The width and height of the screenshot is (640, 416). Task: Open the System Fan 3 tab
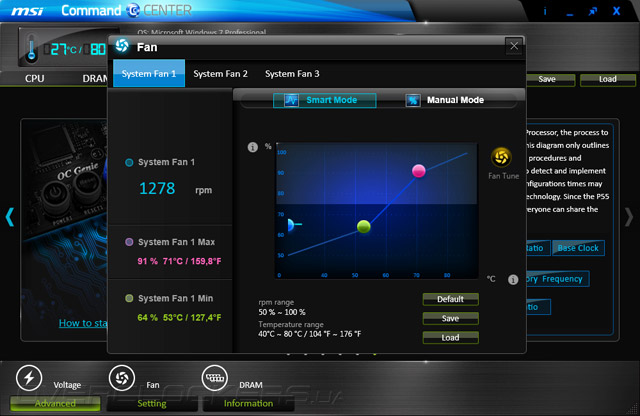(292, 73)
